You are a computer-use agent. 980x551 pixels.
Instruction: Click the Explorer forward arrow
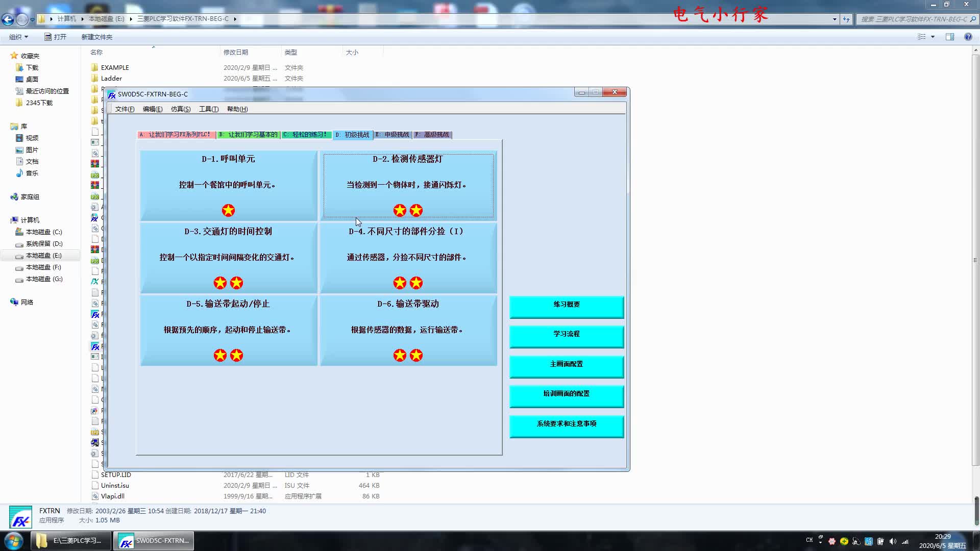click(22, 19)
